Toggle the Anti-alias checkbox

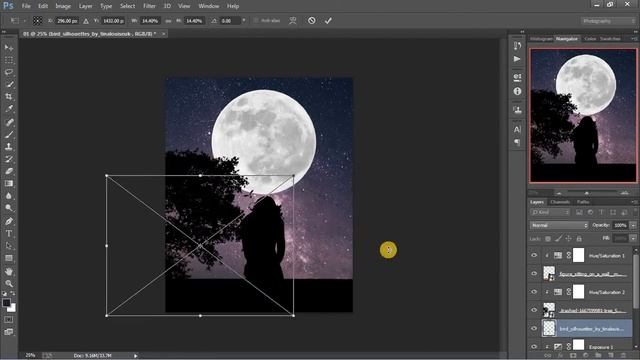click(256, 20)
